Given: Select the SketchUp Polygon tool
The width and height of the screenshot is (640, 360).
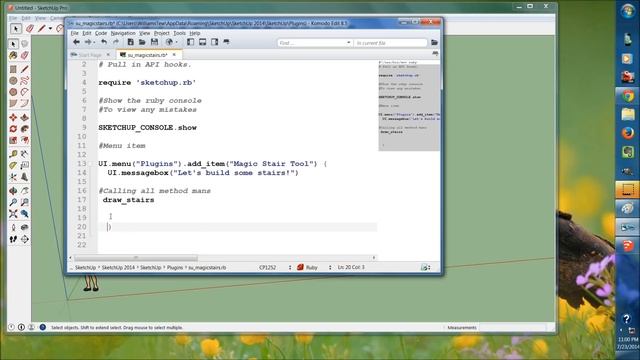Looking at the screenshot, I should point(13,92).
